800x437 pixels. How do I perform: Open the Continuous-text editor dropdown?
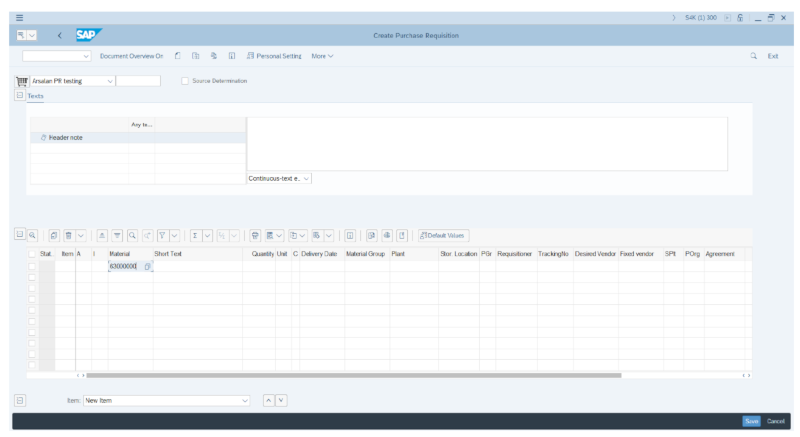306,178
